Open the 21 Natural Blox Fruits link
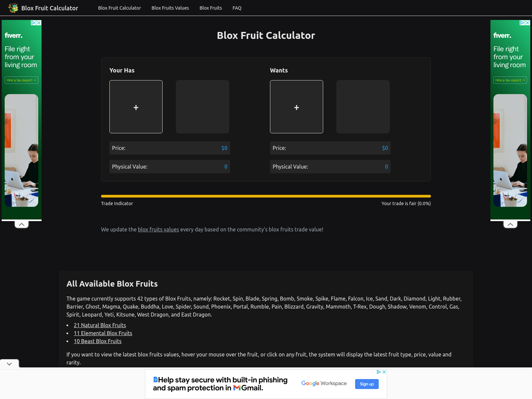The height and width of the screenshot is (399, 532). coord(100,325)
